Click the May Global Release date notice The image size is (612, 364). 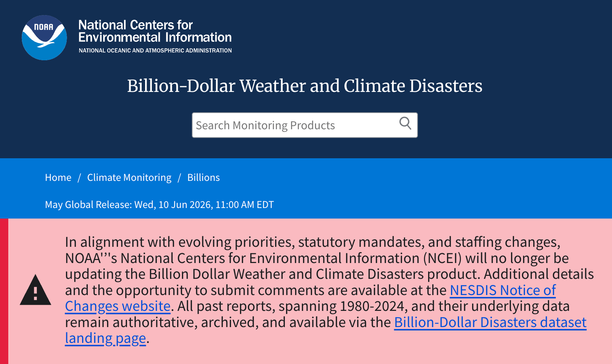(x=159, y=205)
